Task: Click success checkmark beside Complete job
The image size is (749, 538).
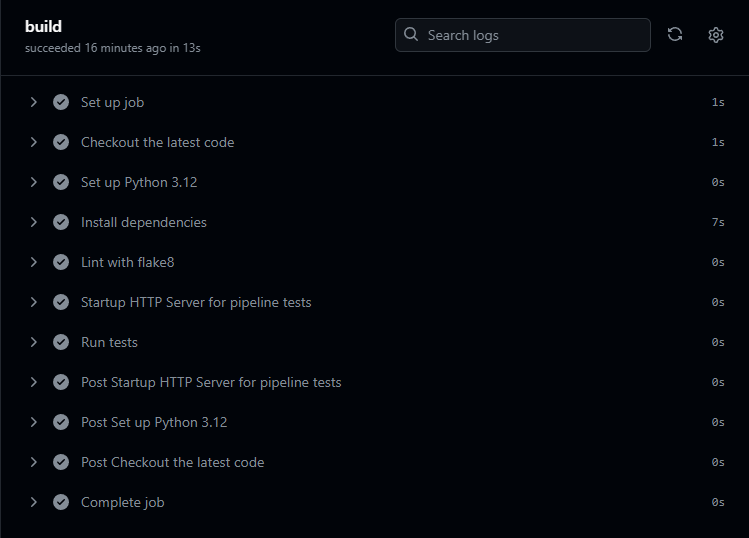Action: click(61, 502)
